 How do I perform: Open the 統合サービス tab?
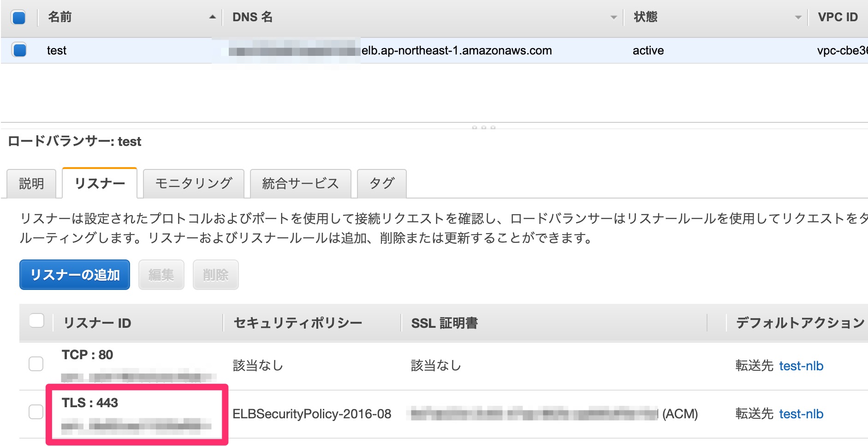click(x=301, y=183)
